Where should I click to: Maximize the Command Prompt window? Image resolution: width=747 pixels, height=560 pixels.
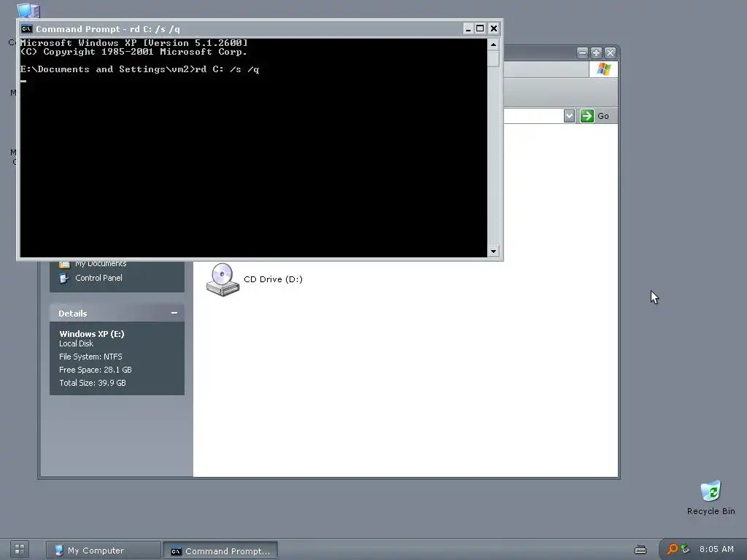(480, 28)
